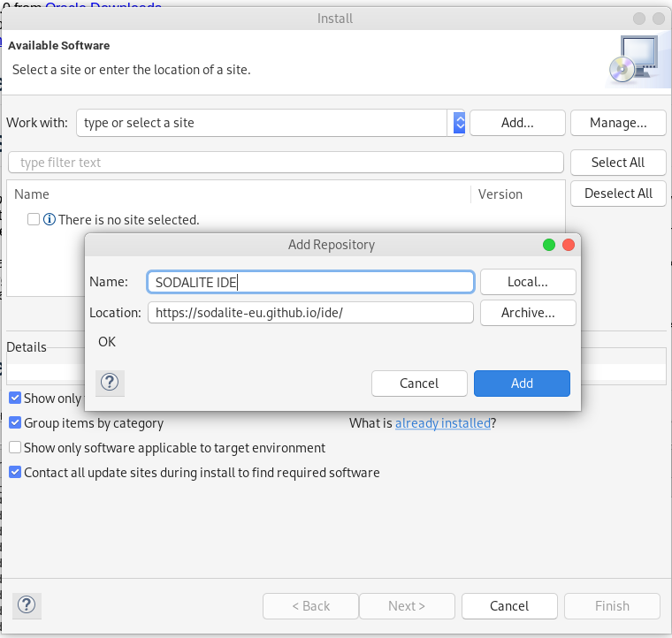Viewport: 672px width, 638px height.
Task: Click the Add Repository help question-mark icon
Action: (x=110, y=383)
